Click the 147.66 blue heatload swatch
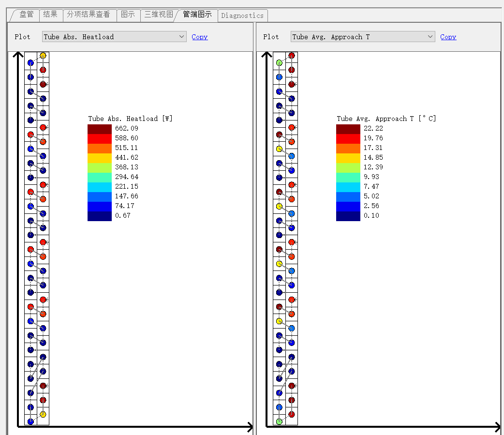The width and height of the screenshot is (504, 435). 100,196
